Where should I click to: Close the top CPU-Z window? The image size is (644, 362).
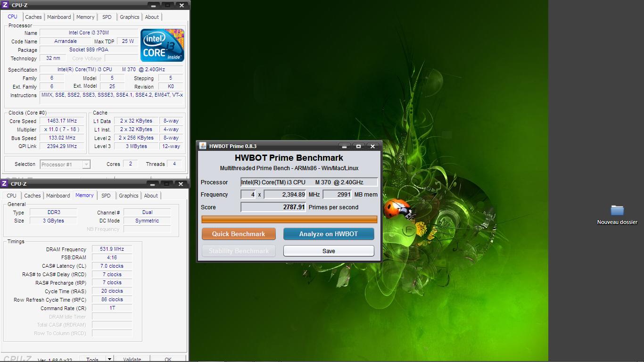pos(182,5)
